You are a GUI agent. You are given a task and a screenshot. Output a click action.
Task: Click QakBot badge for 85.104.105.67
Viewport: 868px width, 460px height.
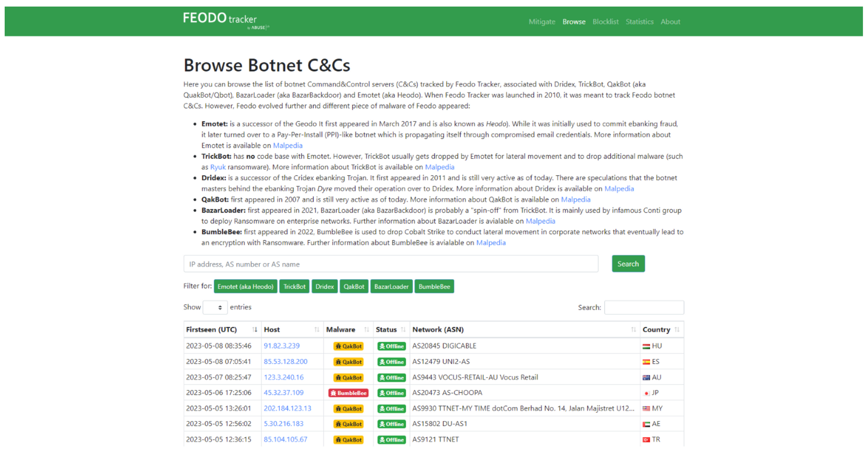349,440
